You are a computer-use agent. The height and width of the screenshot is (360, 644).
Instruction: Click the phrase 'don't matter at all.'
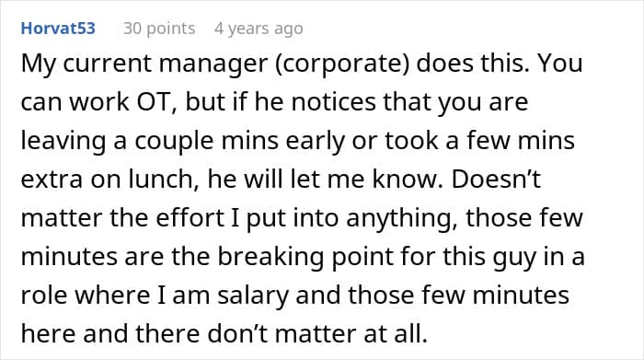tap(317, 333)
